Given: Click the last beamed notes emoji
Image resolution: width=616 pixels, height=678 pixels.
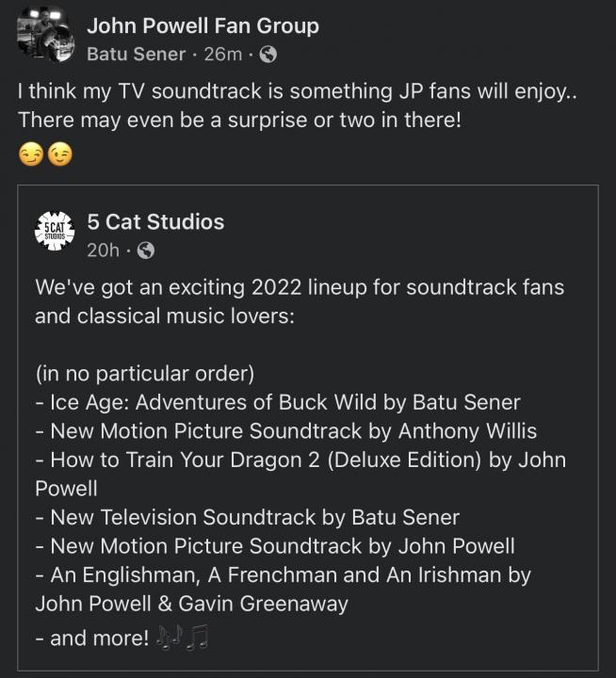Looking at the screenshot, I should click(x=196, y=638).
